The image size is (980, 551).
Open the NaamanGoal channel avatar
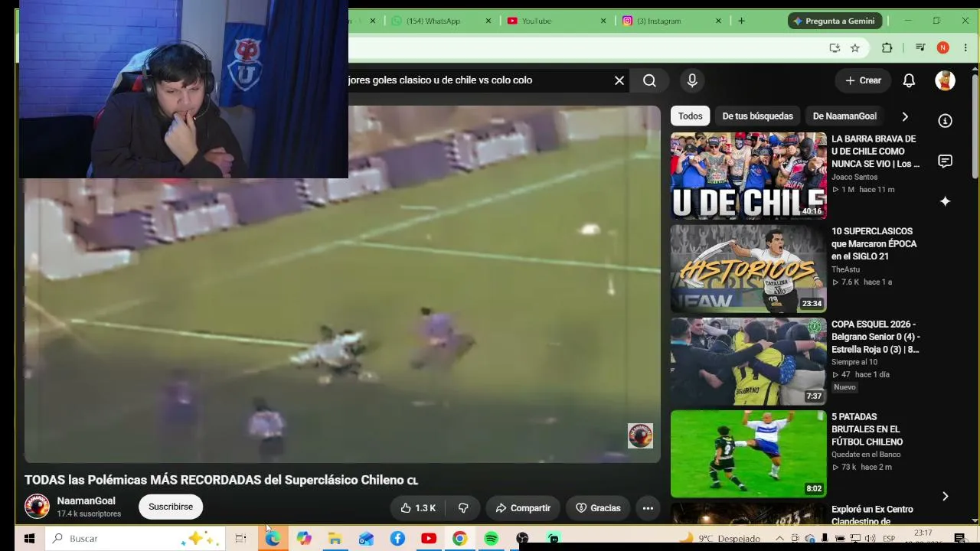[37, 507]
